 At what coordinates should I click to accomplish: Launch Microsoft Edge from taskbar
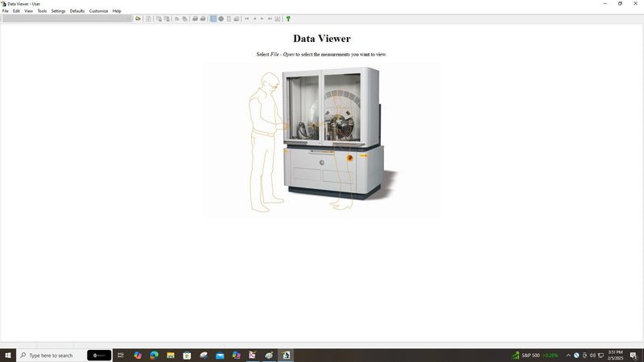[x=154, y=356]
